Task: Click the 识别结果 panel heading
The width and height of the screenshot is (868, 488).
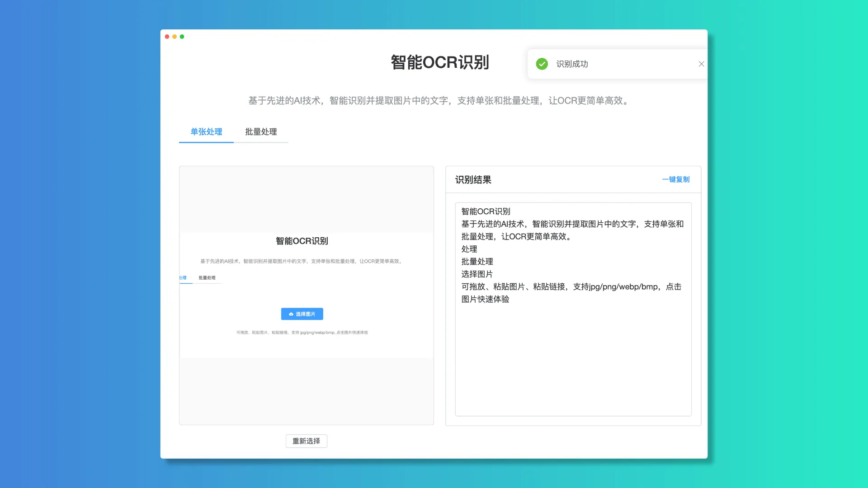Action: pos(473,180)
